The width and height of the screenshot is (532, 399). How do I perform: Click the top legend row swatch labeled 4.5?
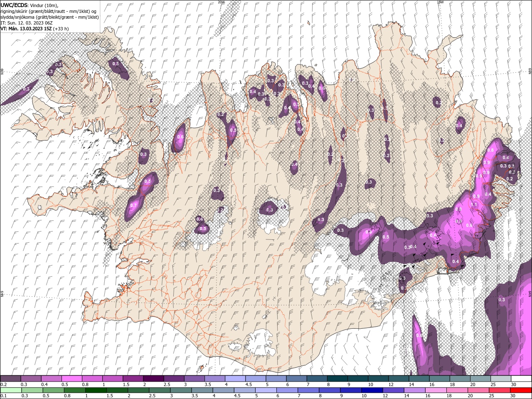[x=255, y=379]
